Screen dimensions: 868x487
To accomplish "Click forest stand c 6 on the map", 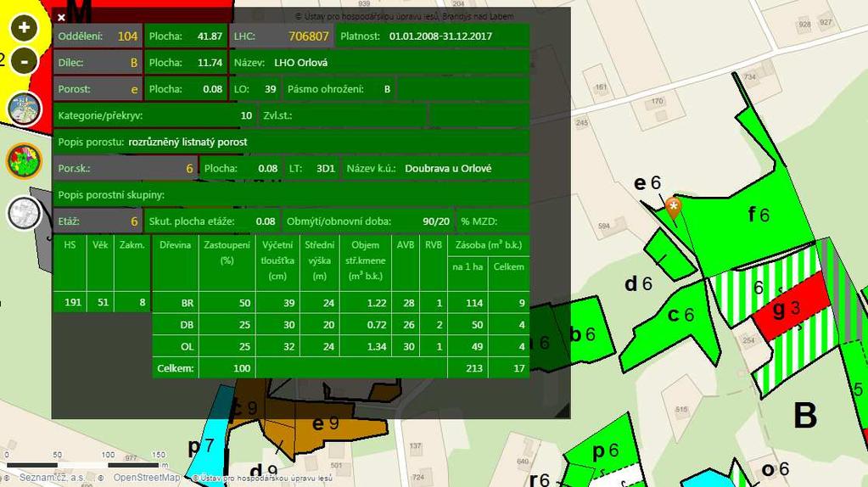I will (680, 315).
